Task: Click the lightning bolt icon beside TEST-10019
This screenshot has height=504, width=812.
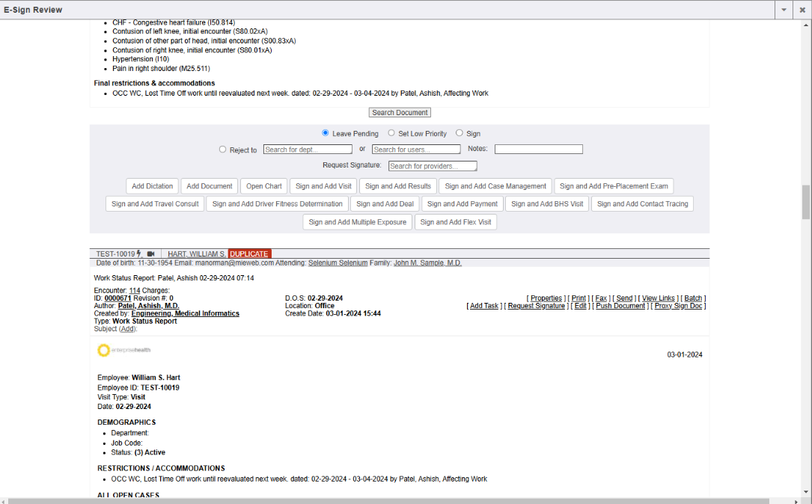Action: point(139,254)
